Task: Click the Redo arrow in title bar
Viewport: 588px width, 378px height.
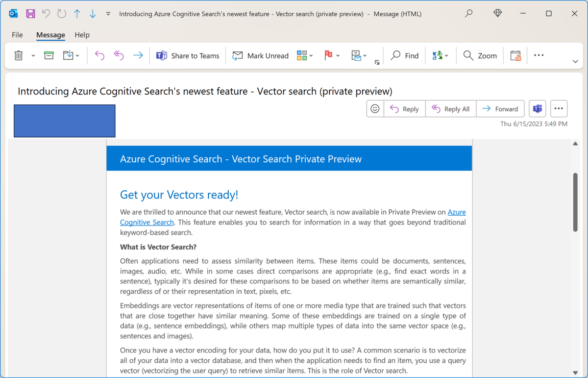Action: pos(61,14)
